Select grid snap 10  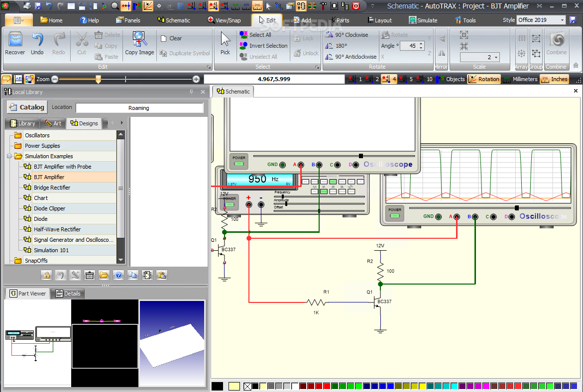point(425,79)
